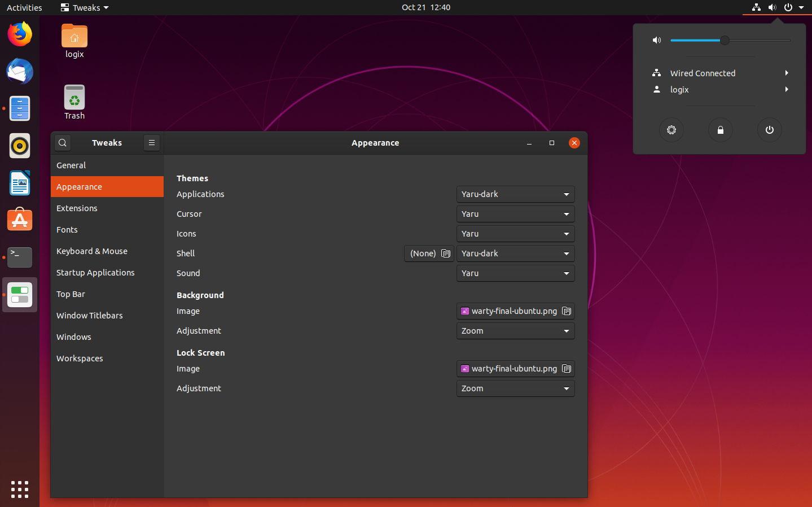Open Terminal from the dock
Screen dimensions: 812x507
[20, 257]
